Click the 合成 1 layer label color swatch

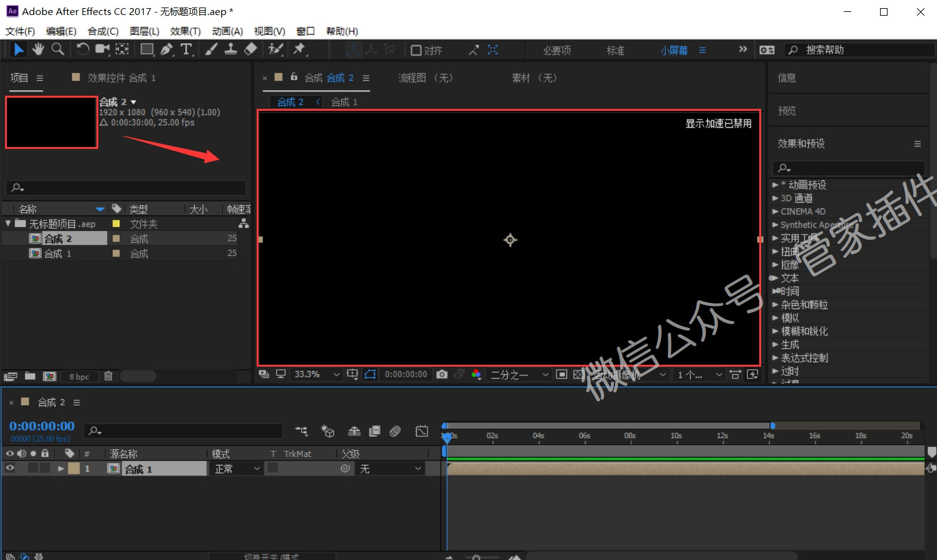point(74,468)
